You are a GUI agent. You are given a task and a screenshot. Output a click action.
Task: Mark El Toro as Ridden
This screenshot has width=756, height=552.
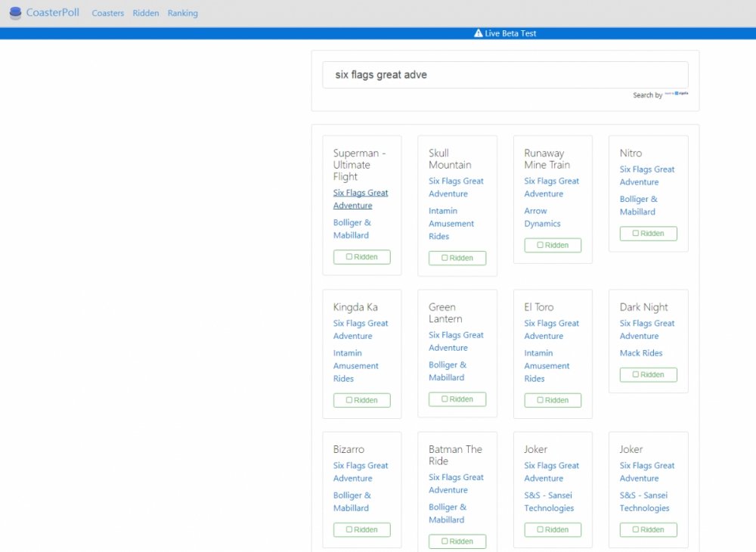553,400
